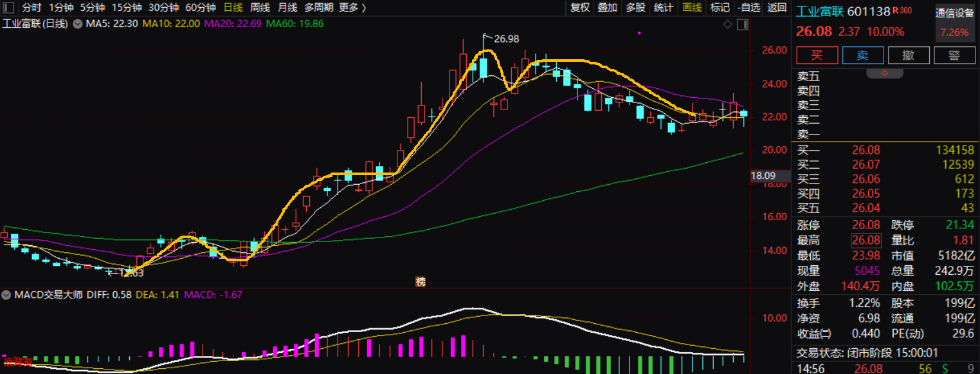This screenshot has width=980, height=374.
Task: Click the 26.98 high price label
Action: tap(506, 39)
